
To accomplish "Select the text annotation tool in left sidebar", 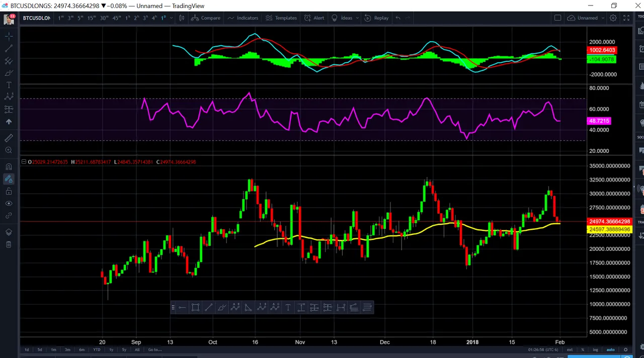I will point(9,85).
